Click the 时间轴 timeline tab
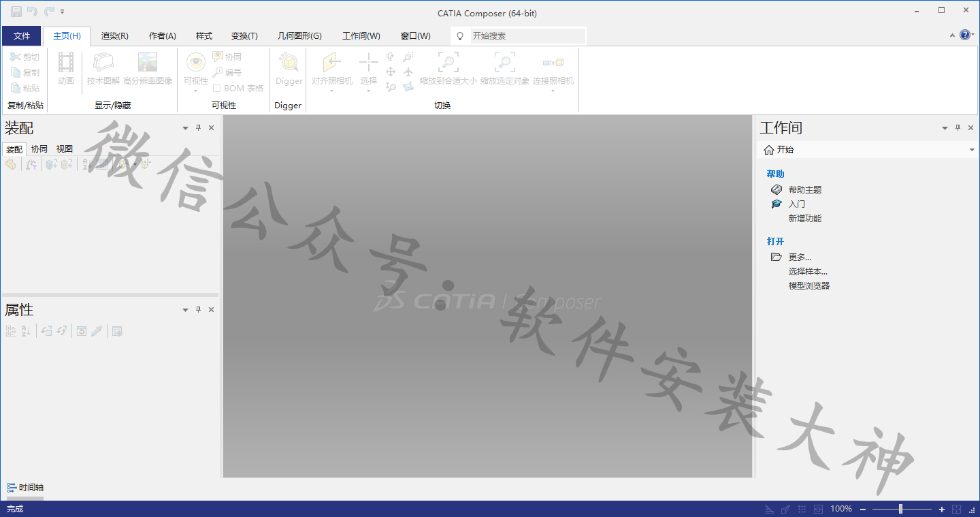 pyautogui.click(x=25, y=488)
